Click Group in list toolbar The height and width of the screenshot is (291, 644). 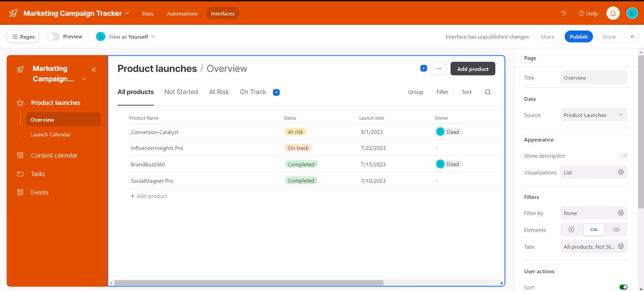pyautogui.click(x=415, y=92)
